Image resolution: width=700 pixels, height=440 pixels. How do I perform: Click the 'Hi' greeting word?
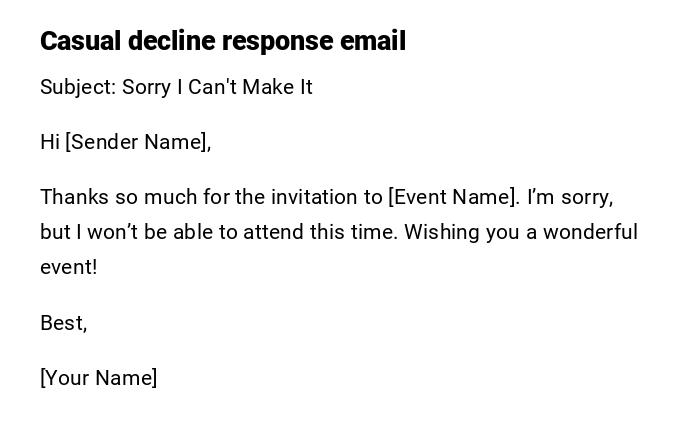[50, 142]
